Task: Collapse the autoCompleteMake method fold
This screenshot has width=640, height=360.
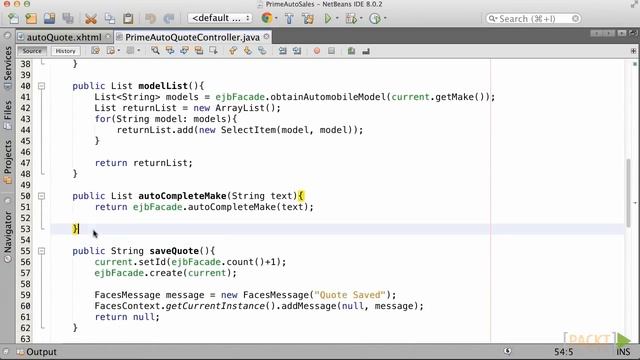Action: click(x=41, y=196)
